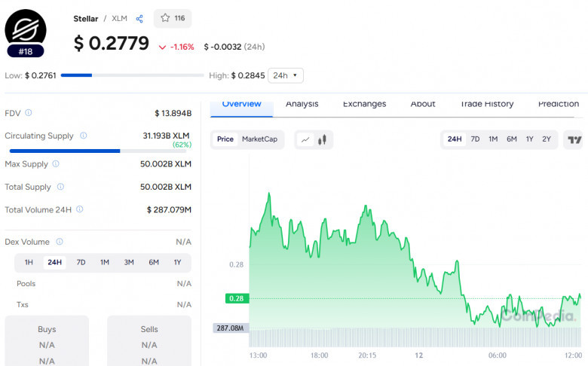Set Dex Volume period to 3M
Image resolution: width=588 pixels, height=366 pixels.
(x=129, y=262)
